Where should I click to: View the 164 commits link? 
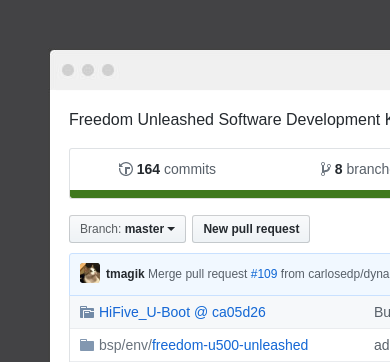pyautogui.click(x=167, y=169)
